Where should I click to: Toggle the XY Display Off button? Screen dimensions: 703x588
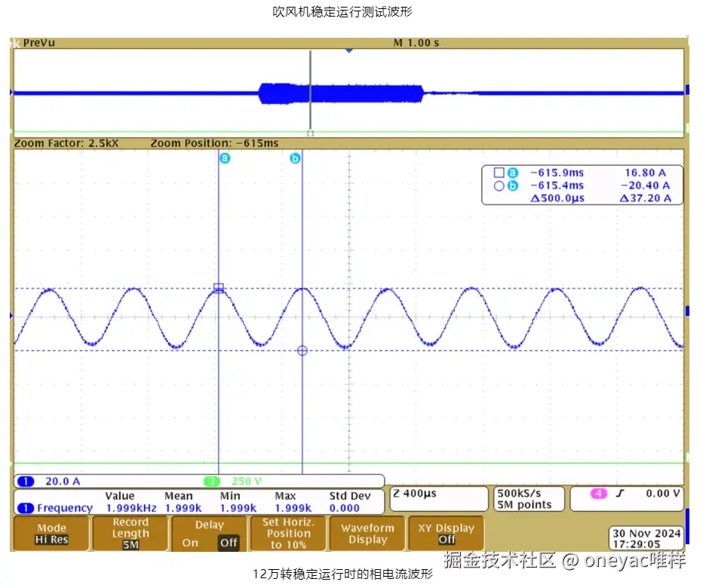[446, 533]
